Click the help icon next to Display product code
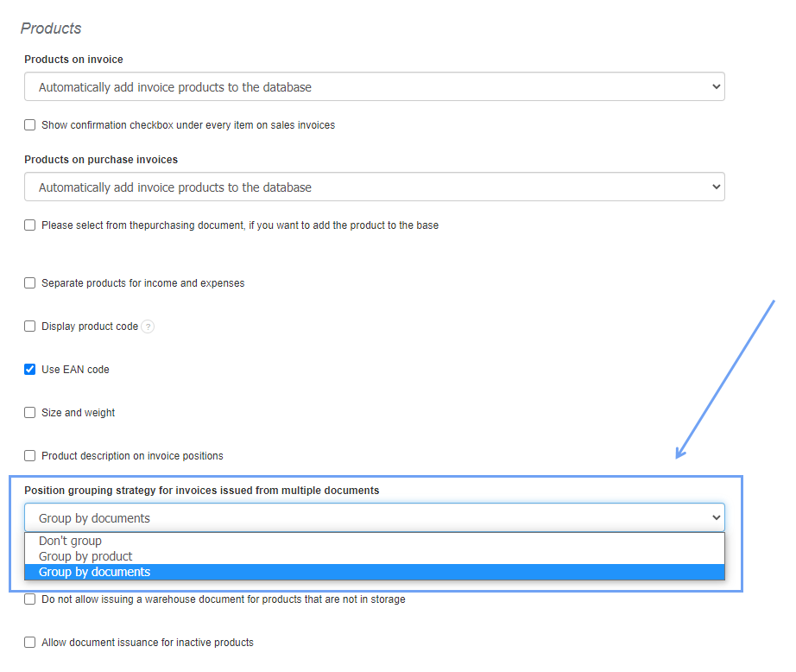 pyautogui.click(x=148, y=326)
